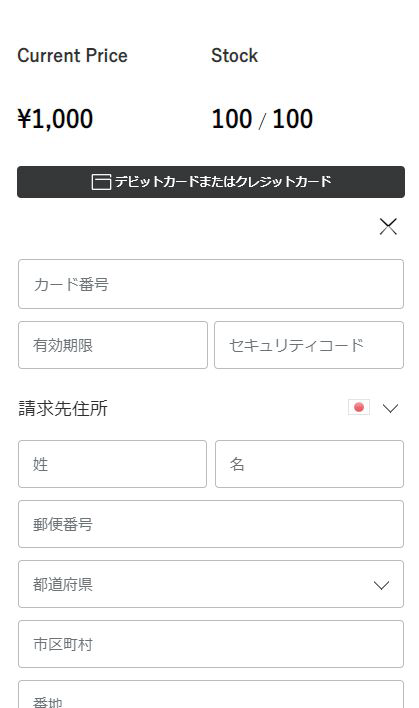The width and height of the screenshot is (419, 708).
Task: Click the Stock label
Action: pyautogui.click(x=234, y=56)
